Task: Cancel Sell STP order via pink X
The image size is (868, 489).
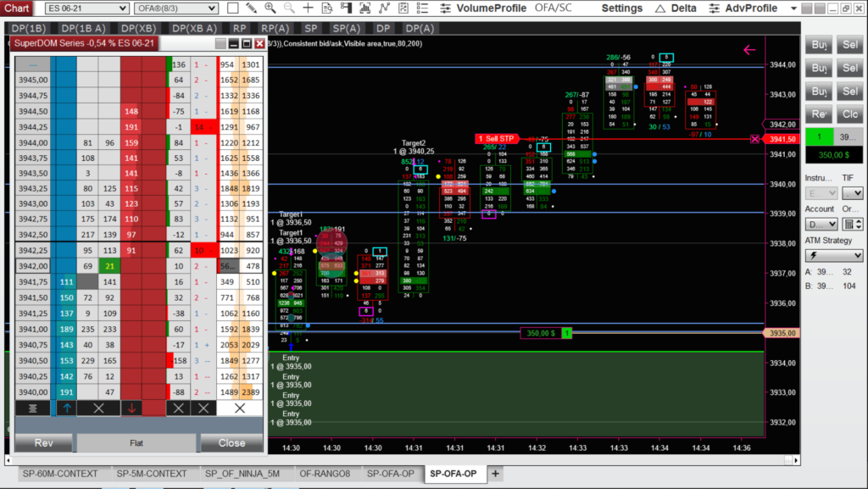Action: coord(755,139)
